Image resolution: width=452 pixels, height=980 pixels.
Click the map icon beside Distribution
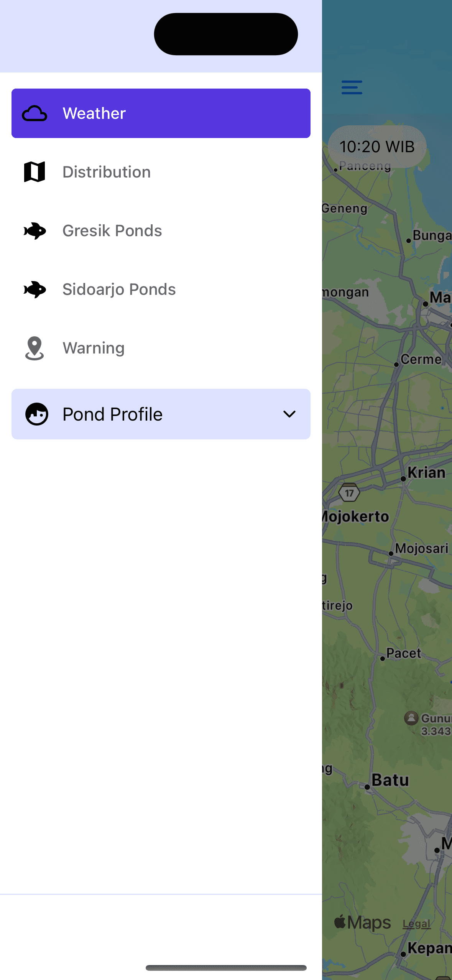(x=35, y=172)
